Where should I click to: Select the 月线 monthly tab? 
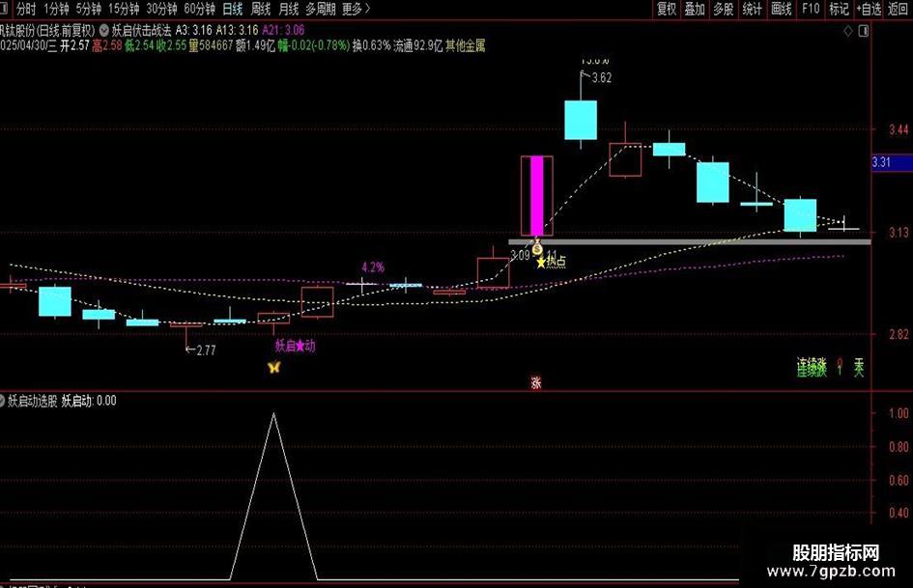pyautogui.click(x=288, y=9)
